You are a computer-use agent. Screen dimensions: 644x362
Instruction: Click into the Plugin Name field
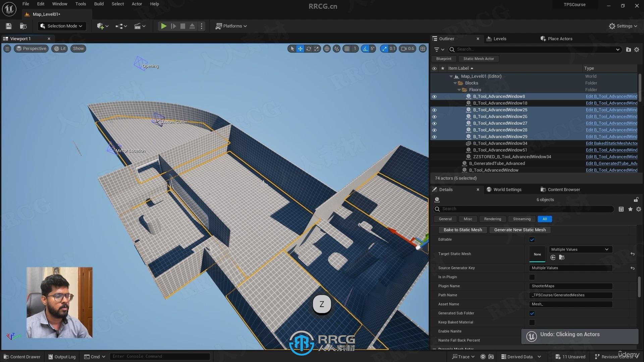coord(571,286)
